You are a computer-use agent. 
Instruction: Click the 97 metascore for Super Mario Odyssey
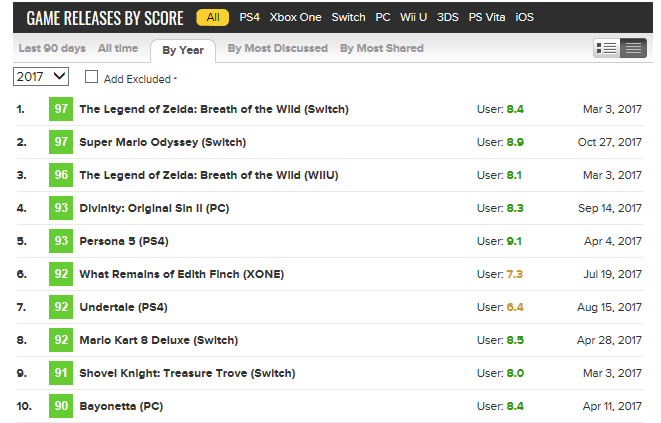[x=61, y=142]
